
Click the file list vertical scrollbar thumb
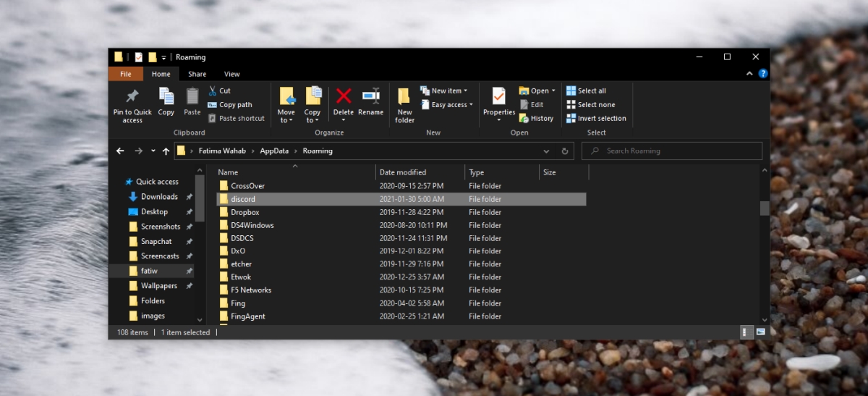click(x=765, y=208)
